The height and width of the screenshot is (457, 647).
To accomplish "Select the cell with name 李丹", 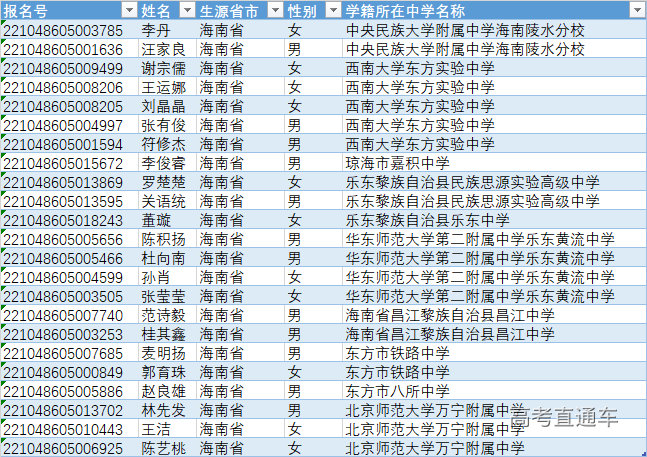I will click(x=155, y=30).
